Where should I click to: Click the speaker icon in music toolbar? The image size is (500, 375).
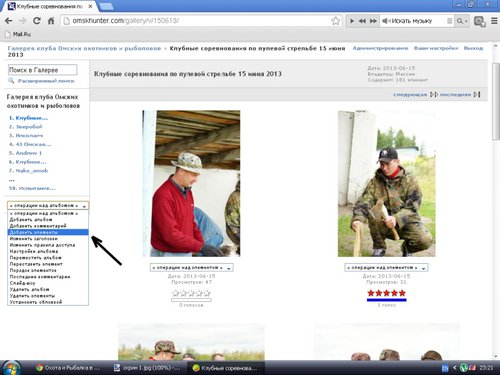click(386, 21)
